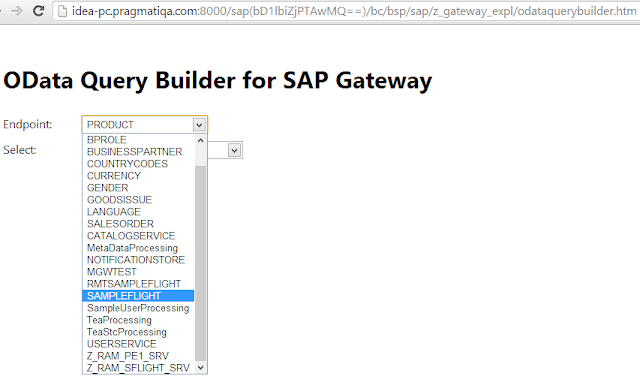Select USERSERVICE in the list
The image size is (640, 385).
point(138,344)
